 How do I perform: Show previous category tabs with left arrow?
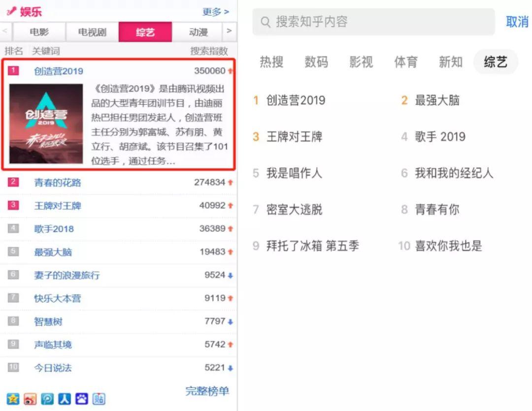tap(5, 31)
